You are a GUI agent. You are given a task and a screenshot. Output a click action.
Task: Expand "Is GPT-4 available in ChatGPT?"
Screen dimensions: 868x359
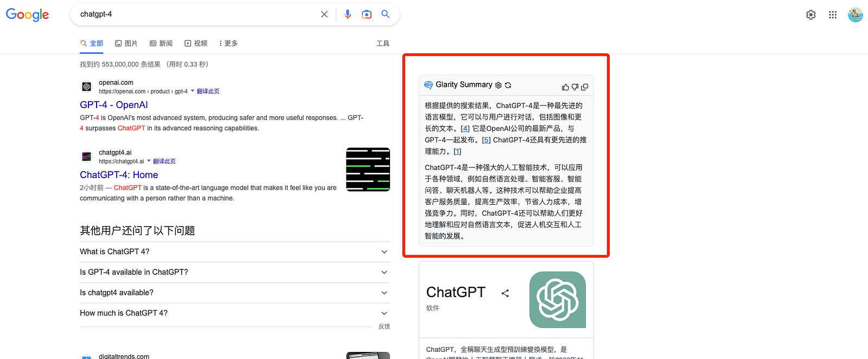234,272
